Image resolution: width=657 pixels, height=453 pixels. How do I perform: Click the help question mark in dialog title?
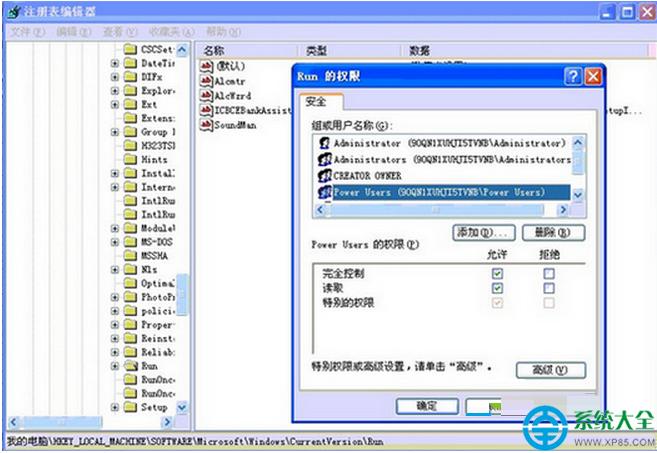click(573, 77)
